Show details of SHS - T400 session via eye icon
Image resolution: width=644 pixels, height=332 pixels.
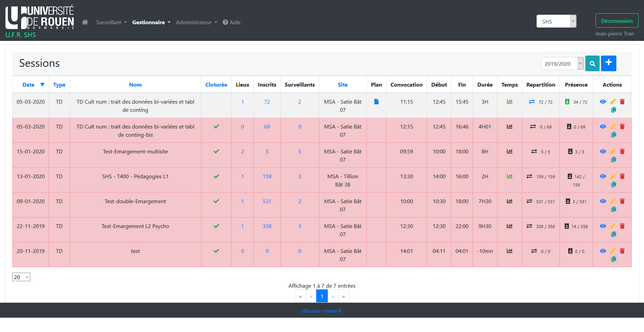click(x=603, y=177)
